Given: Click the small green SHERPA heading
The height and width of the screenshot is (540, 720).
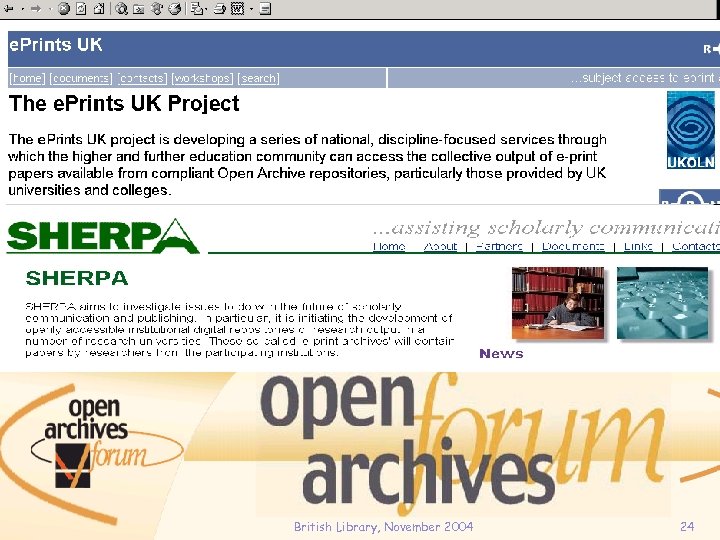Looking at the screenshot, I should pos(77,278).
